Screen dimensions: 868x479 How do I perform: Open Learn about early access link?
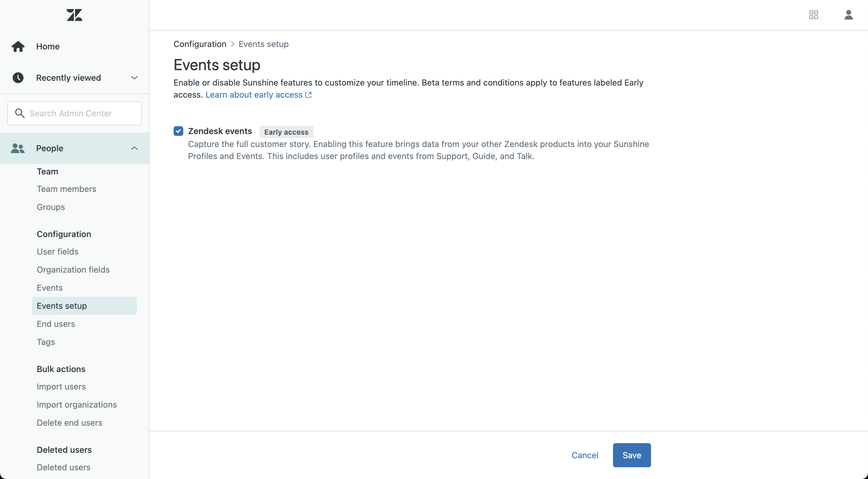[x=254, y=95]
